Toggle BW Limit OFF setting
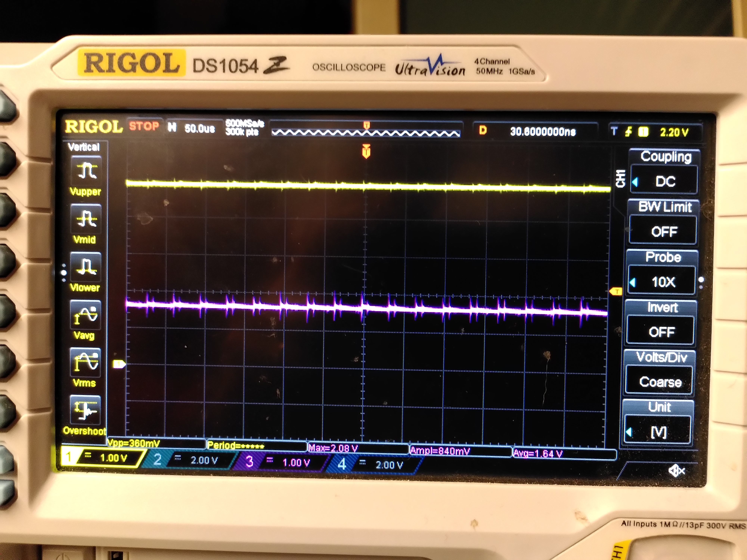Screen dimensions: 747x560 664,231
